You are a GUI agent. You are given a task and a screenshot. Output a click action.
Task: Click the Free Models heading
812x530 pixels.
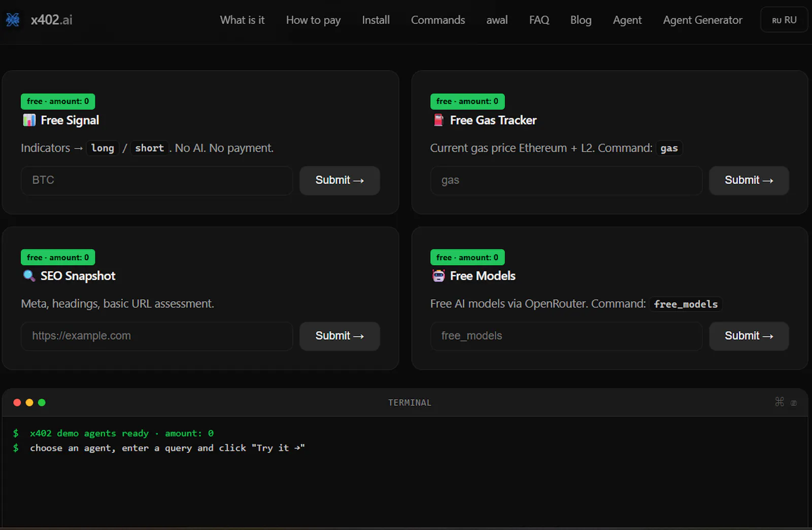(483, 276)
